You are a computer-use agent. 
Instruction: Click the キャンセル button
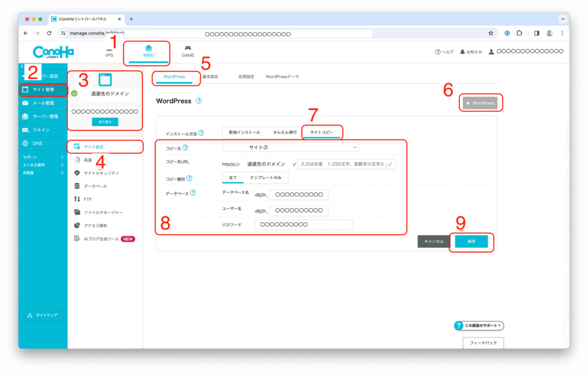(434, 242)
